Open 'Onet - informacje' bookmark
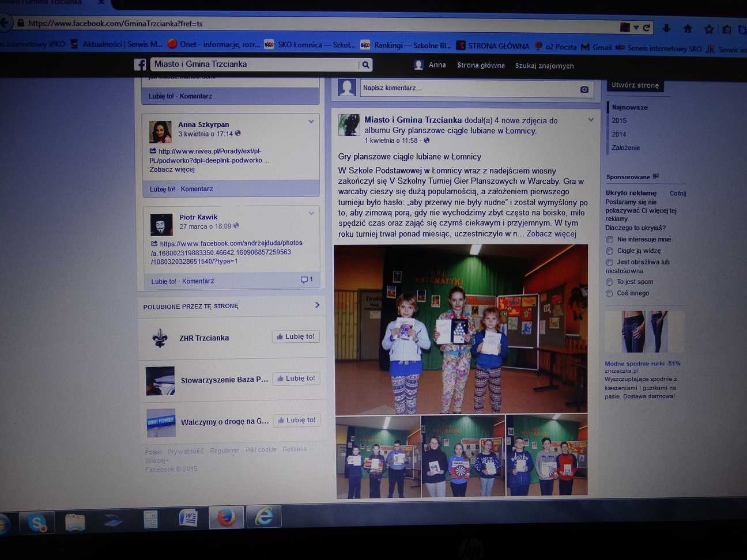Image resolution: width=747 pixels, height=560 pixels. (x=214, y=44)
